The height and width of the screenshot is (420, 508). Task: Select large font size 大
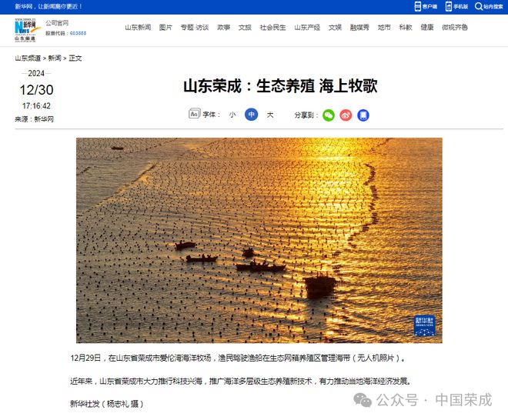tap(270, 115)
